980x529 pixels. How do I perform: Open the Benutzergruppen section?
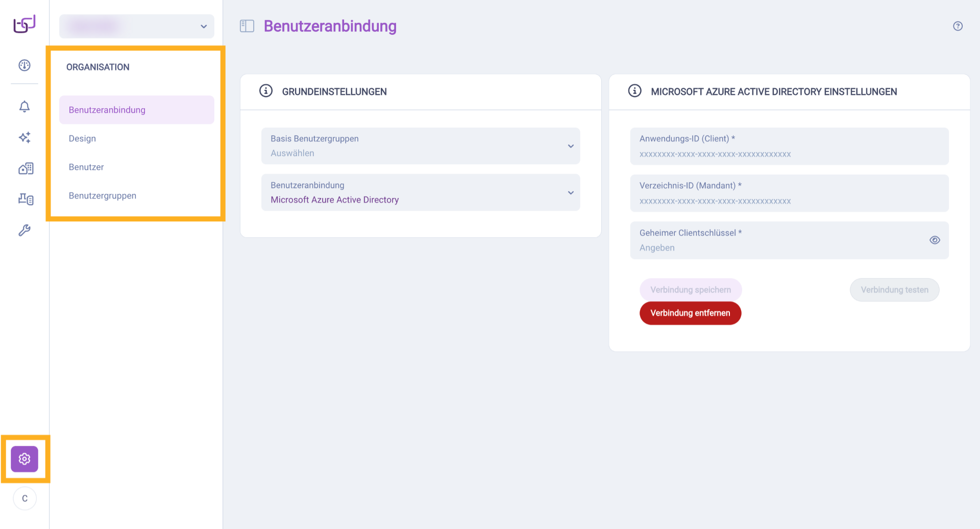103,195
